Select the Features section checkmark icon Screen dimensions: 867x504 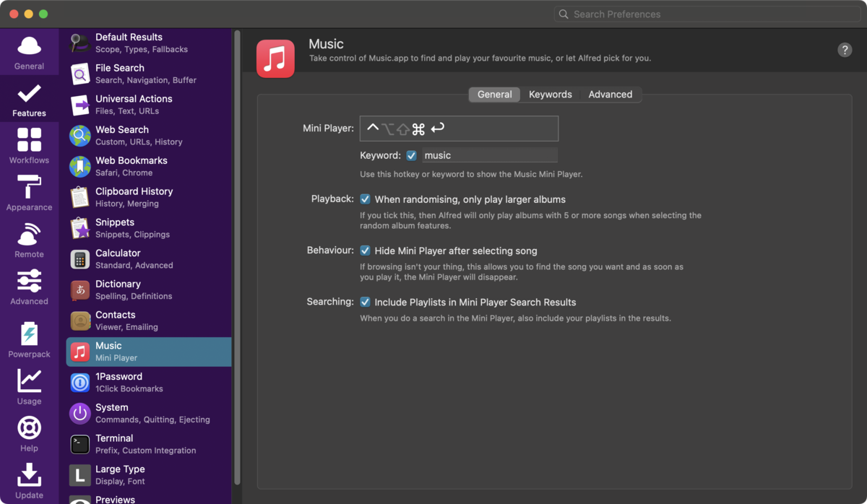click(29, 93)
